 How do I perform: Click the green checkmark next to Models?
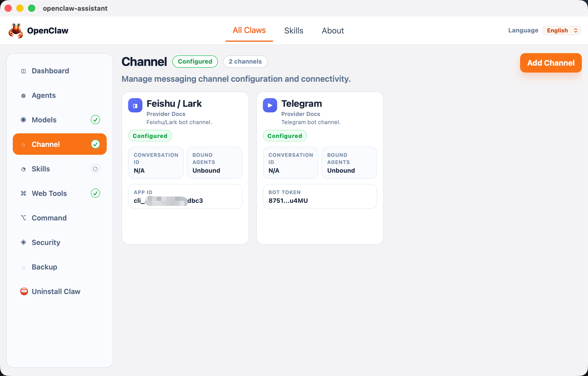(x=95, y=120)
